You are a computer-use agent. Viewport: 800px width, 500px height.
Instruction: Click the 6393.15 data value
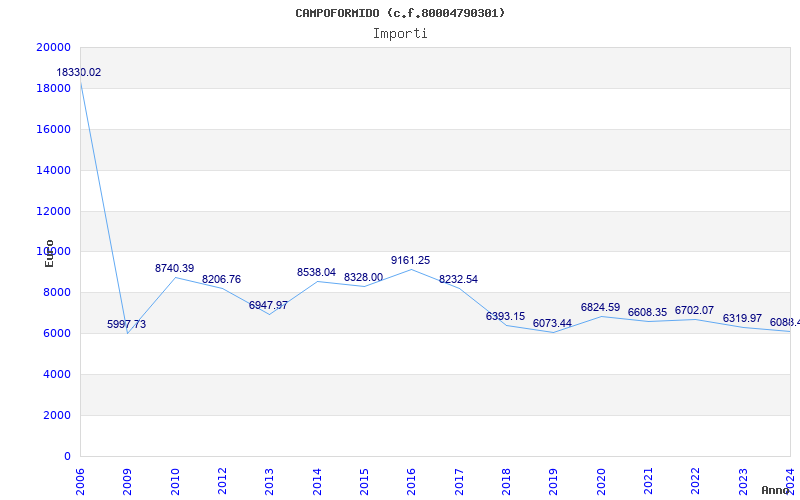505,317
